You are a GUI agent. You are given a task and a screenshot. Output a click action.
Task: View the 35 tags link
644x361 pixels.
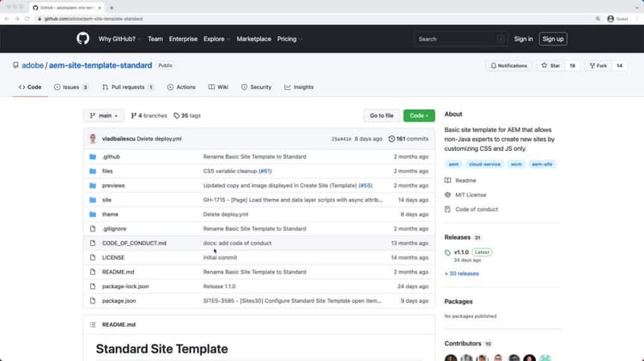point(187,116)
